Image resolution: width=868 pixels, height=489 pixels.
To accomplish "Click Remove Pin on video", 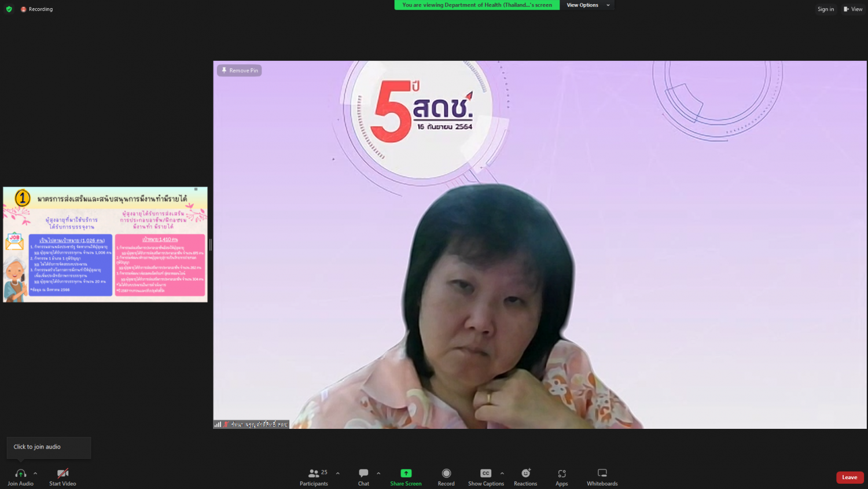I will (x=240, y=71).
